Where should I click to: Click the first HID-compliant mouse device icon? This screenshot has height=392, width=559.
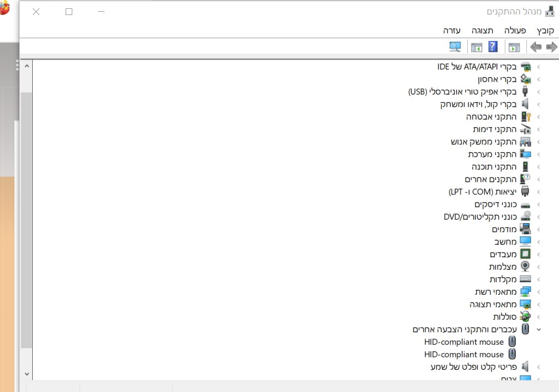point(512,341)
